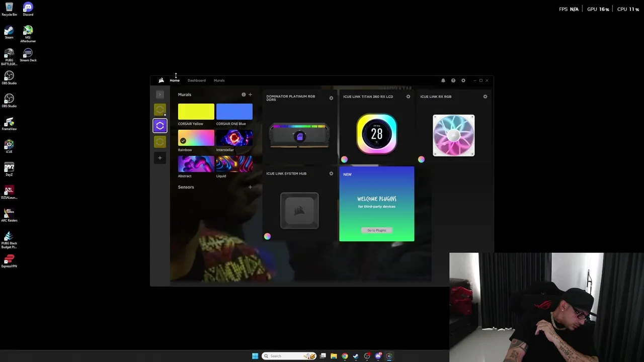Open the Windows Start menu
This screenshot has width=644, height=362.
255,356
